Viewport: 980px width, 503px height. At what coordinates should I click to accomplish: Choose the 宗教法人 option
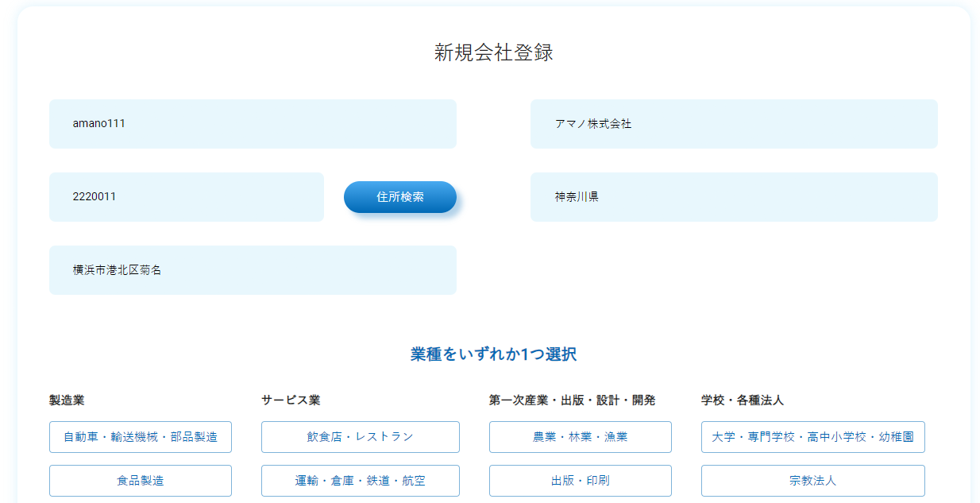pyautogui.click(x=813, y=481)
